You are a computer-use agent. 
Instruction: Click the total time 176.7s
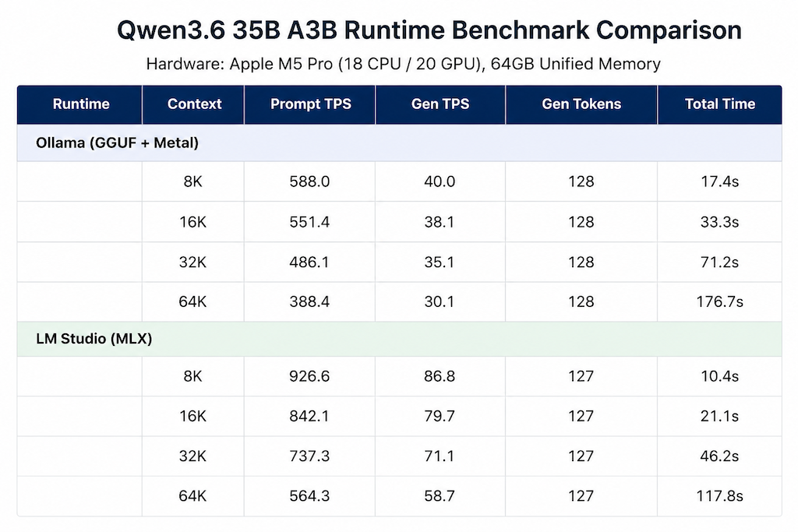pos(719,301)
